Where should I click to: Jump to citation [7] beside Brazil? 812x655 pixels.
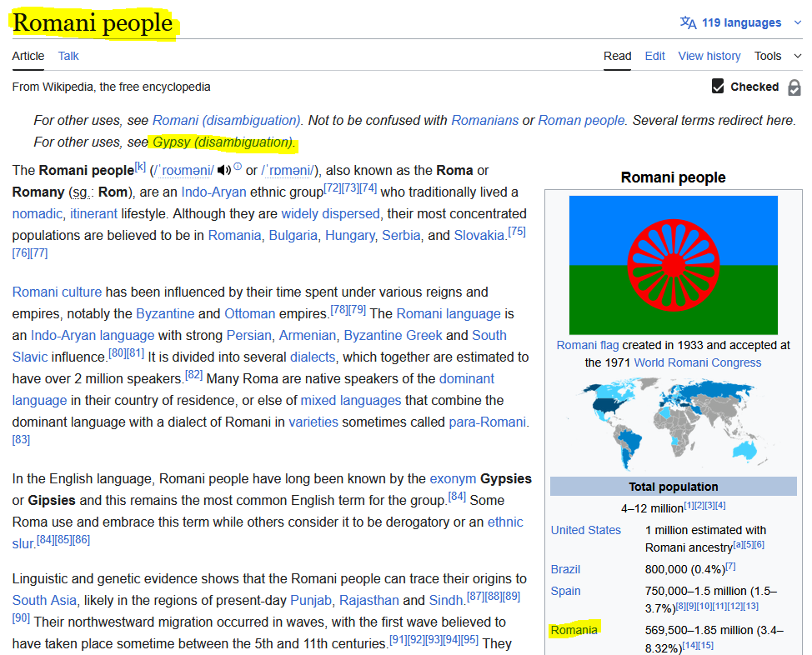tap(730, 567)
